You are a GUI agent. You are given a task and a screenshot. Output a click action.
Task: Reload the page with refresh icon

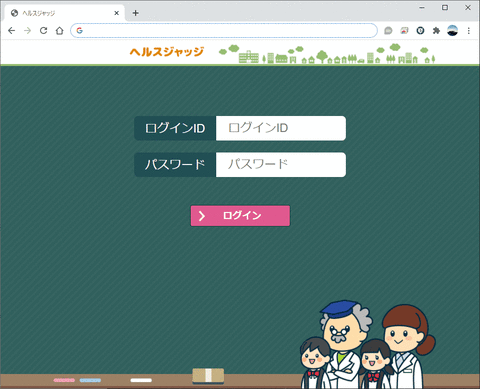pyautogui.click(x=43, y=31)
